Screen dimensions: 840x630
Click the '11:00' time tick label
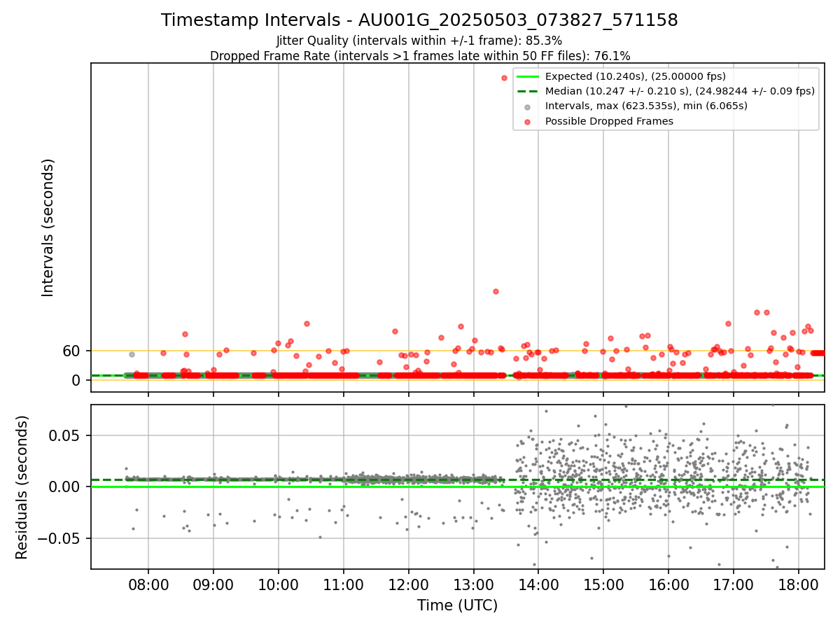coord(344,584)
